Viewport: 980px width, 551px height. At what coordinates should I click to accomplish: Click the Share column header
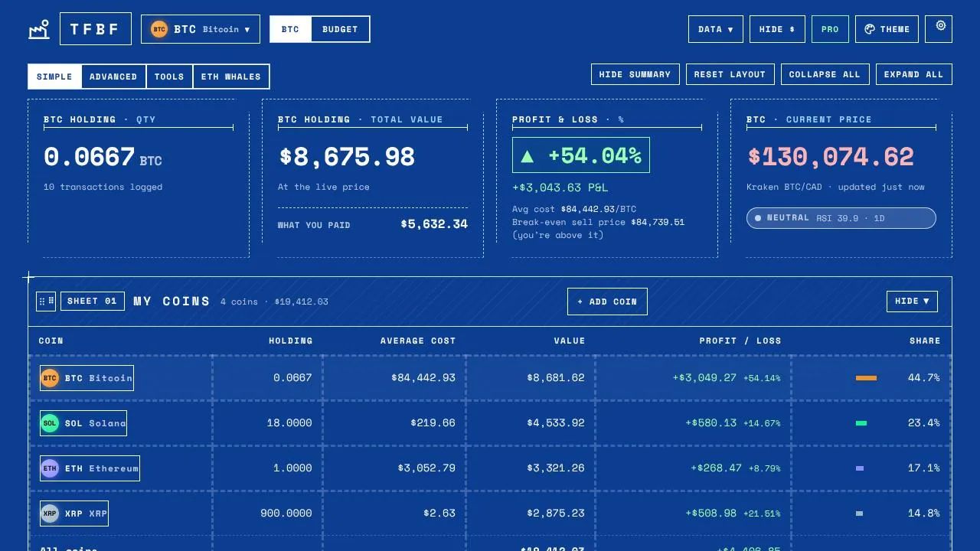tap(925, 341)
